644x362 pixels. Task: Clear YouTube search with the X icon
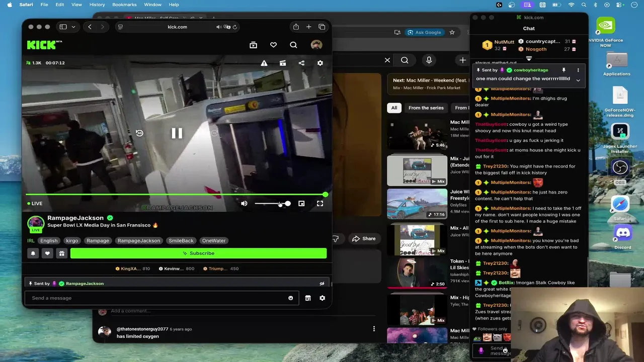click(387, 60)
